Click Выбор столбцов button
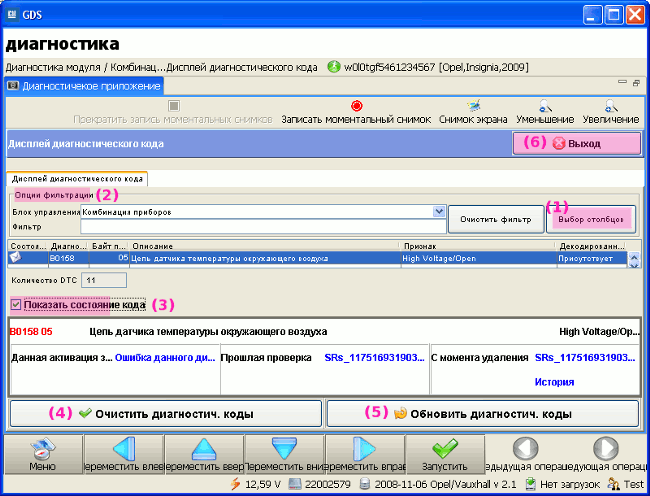 tap(591, 219)
